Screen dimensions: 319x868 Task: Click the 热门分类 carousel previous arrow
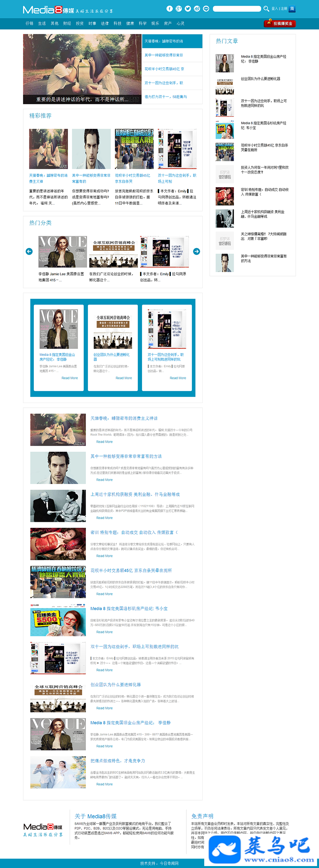pyautogui.click(x=29, y=252)
